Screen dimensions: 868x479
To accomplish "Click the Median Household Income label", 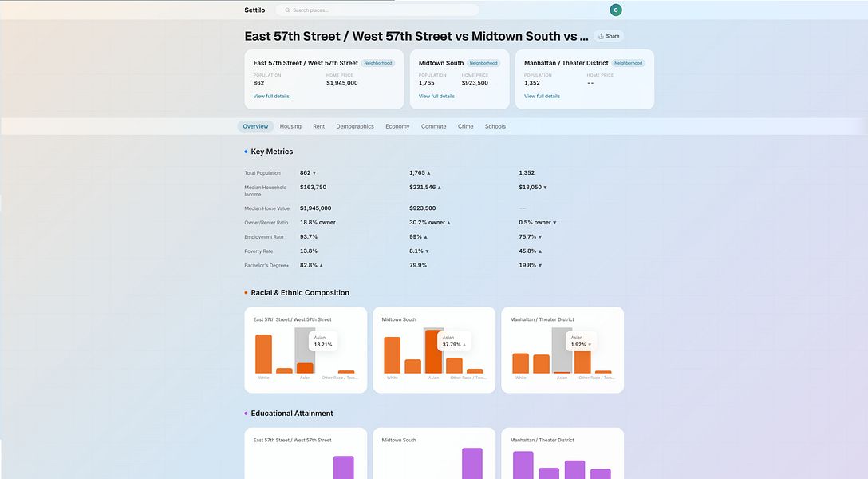I will (266, 191).
